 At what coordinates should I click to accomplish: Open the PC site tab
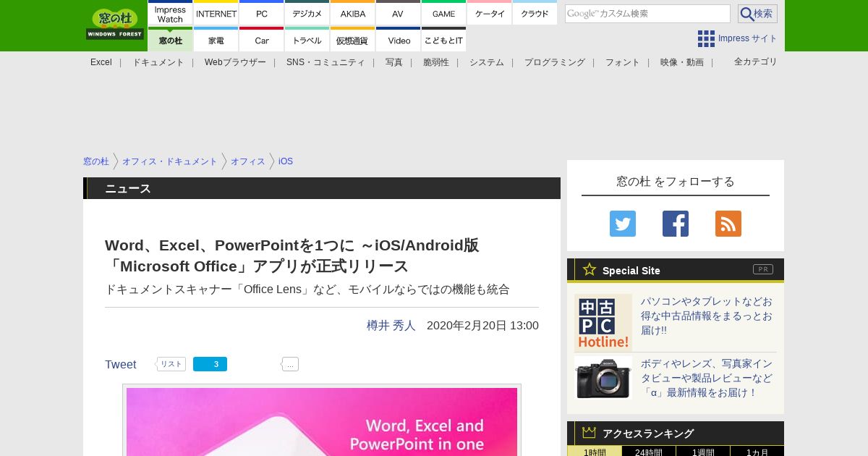coord(262,14)
